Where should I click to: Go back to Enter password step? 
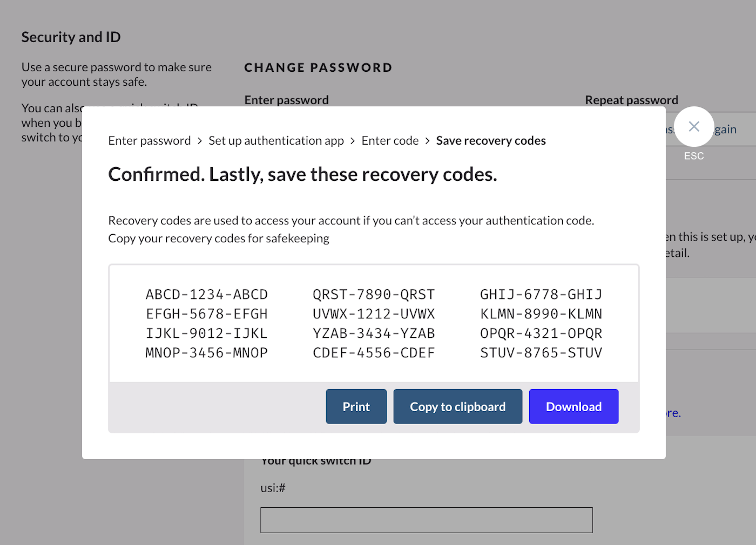(x=150, y=141)
